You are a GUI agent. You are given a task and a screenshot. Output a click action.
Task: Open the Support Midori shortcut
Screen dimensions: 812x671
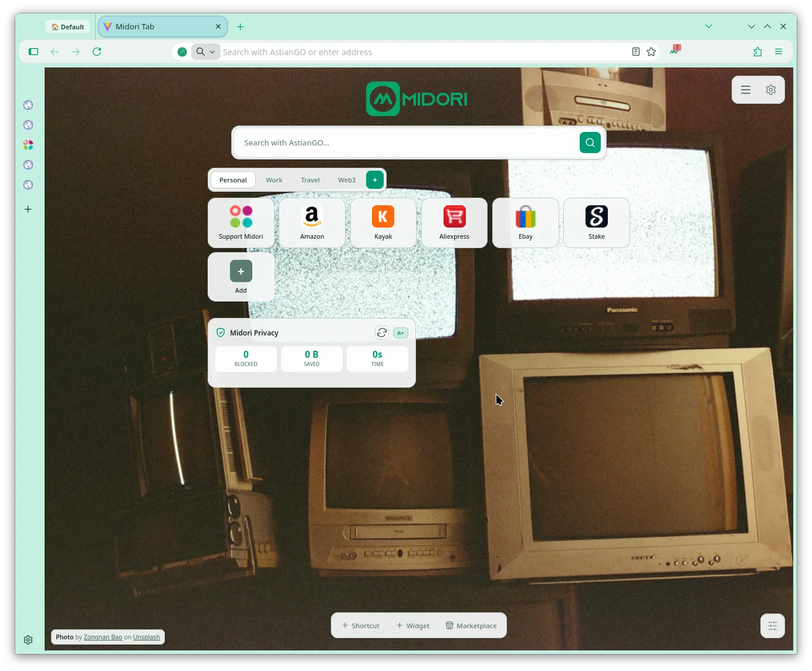pyautogui.click(x=241, y=223)
